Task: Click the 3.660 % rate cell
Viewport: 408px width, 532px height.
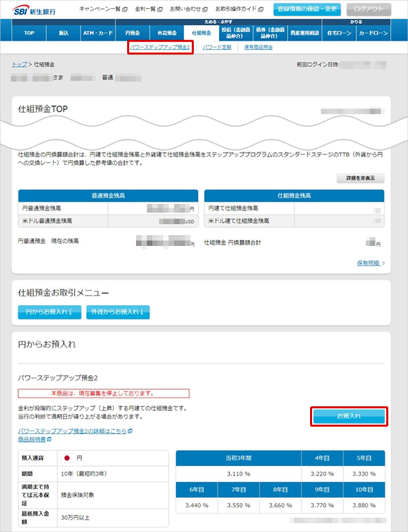Action: (280, 506)
